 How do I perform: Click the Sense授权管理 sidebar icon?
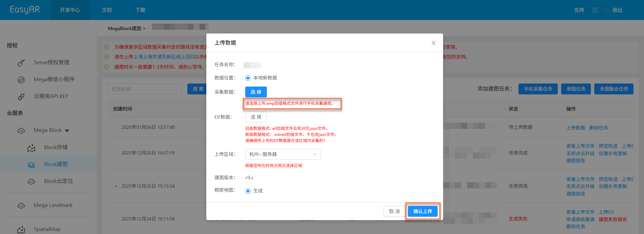[x=21, y=63]
